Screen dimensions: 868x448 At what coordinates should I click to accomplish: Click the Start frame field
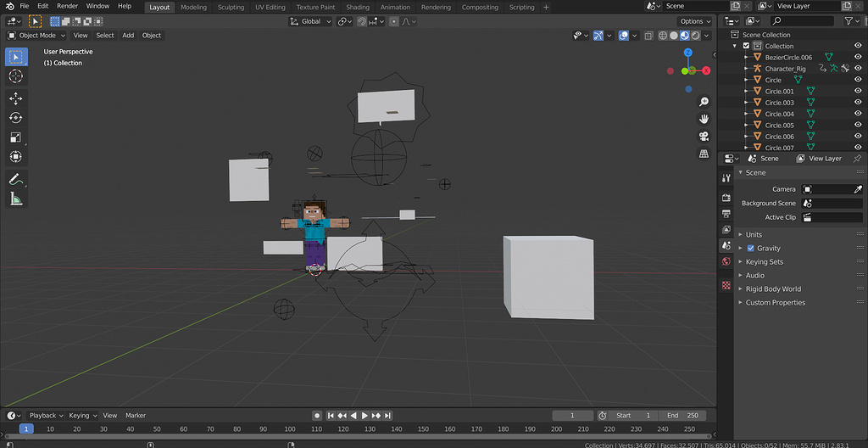point(635,415)
